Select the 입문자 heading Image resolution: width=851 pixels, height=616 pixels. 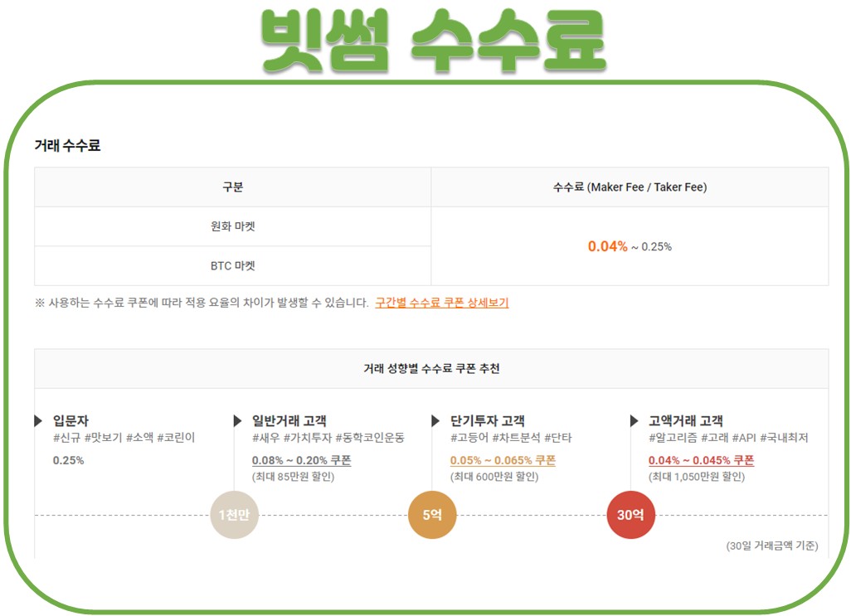point(71,421)
